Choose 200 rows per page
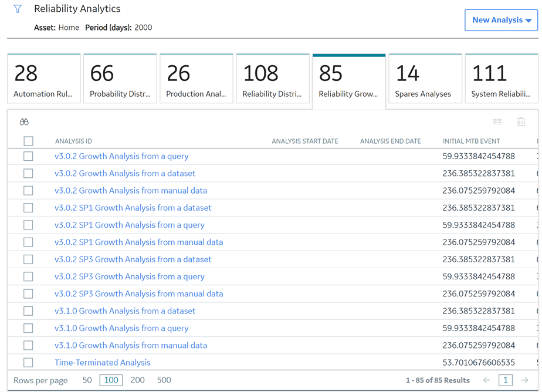Screen dimensions: 542x392 pos(138,380)
